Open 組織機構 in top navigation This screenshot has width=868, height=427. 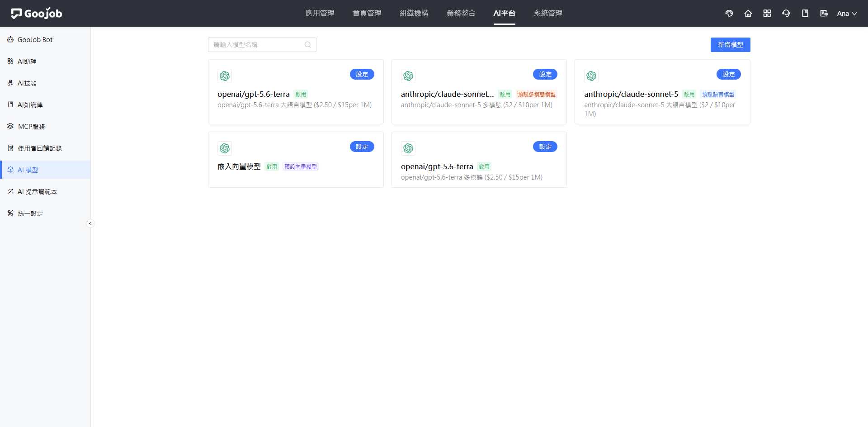[414, 13]
